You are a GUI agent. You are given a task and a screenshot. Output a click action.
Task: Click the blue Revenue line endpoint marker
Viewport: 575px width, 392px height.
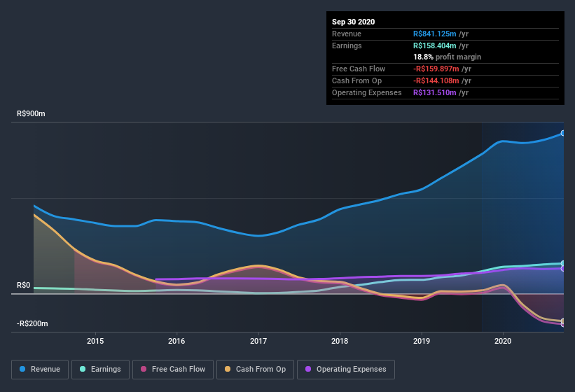(563, 133)
